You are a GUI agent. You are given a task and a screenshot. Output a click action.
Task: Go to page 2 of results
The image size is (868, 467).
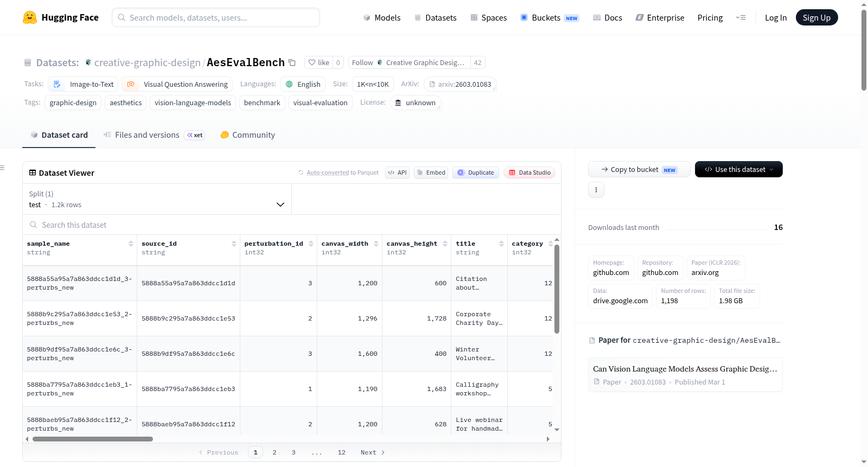pyautogui.click(x=275, y=452)
